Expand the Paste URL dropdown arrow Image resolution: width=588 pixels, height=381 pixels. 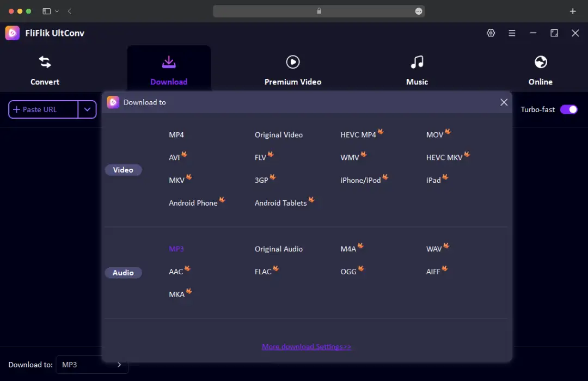click(87, 109)
